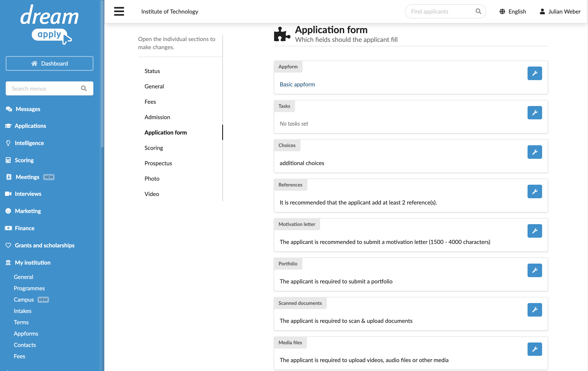Click the user profile icon

click(x=542, y=12)
